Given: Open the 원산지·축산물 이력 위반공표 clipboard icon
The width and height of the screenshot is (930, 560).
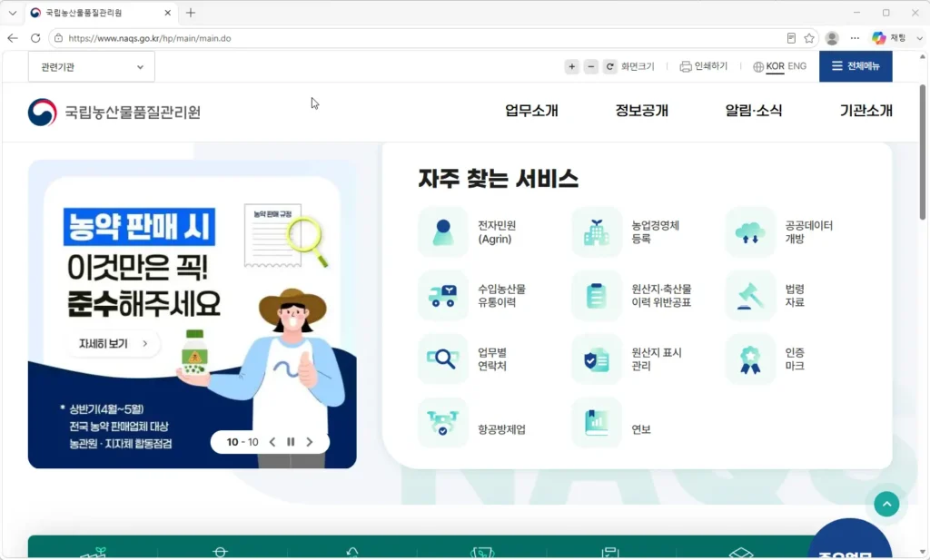Looking at the screenshot, I should pyautogui.click(x=596, y=295).
